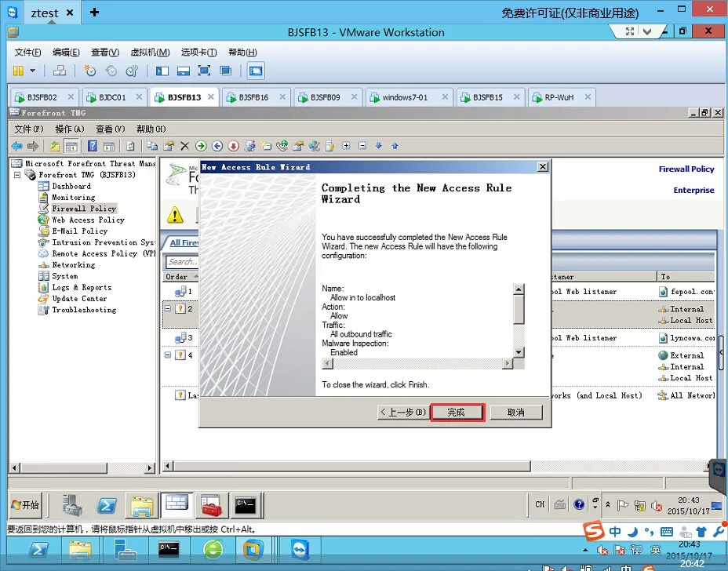Open the 虚拟机(M) menu
Viewport: 728px width, 571px height.
tap(150, 52)
